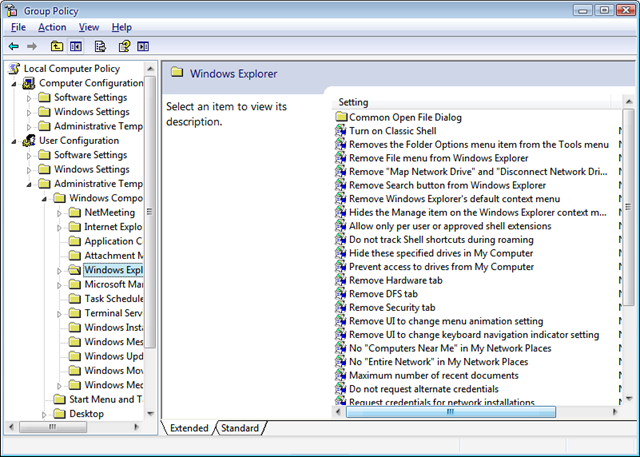Open the Help menu
This screenshot has height=457, width=640.
122,27
